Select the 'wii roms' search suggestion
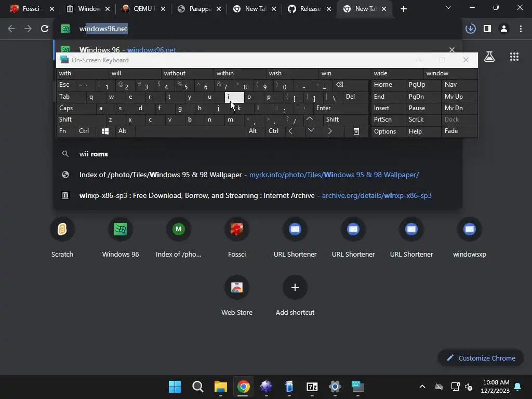Image resolution: width=532 pixels, height=399 pixels. pyautogui.click(x=258, y=154)
